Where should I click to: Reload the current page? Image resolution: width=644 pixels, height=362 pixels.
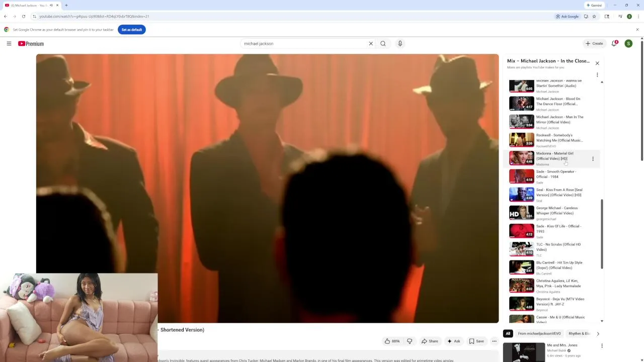point(23,17)
